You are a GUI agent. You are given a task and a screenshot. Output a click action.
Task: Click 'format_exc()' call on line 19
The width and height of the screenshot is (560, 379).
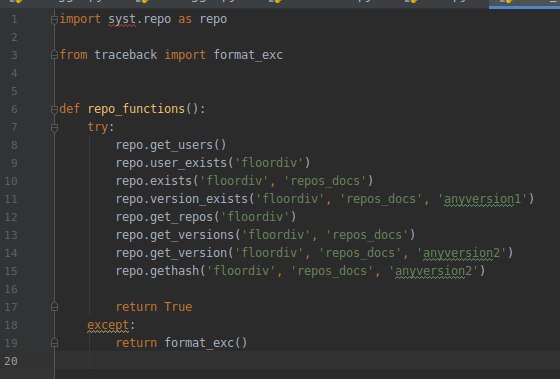tap(206, 343)
